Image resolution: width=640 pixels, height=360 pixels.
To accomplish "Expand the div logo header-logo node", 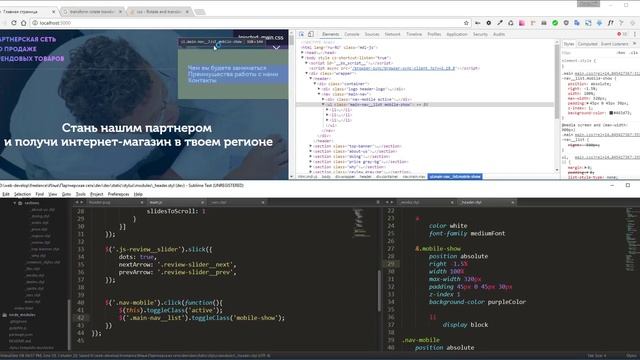I will 319,89.
